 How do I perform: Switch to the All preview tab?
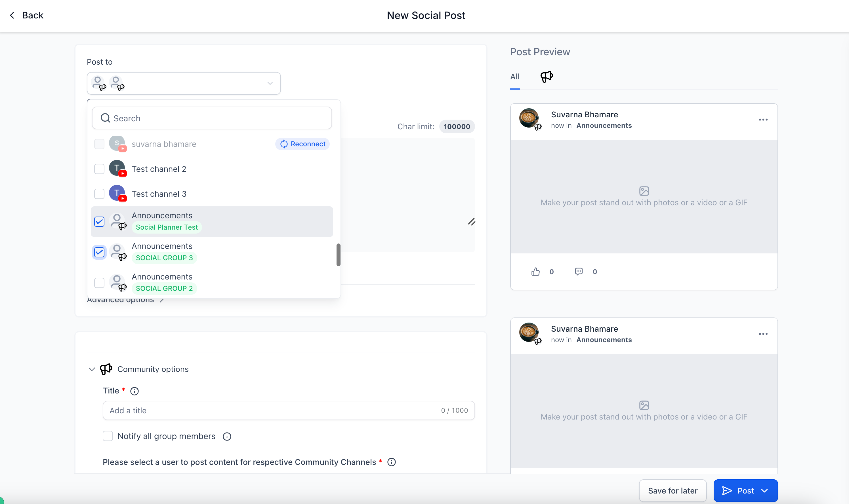pos(514,77)
